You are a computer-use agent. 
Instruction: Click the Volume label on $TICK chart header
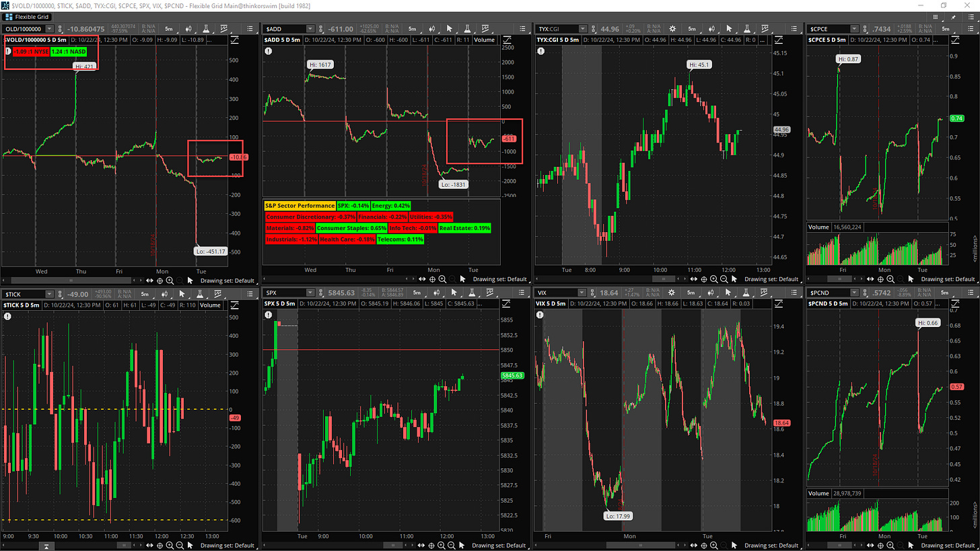(210, 305)
